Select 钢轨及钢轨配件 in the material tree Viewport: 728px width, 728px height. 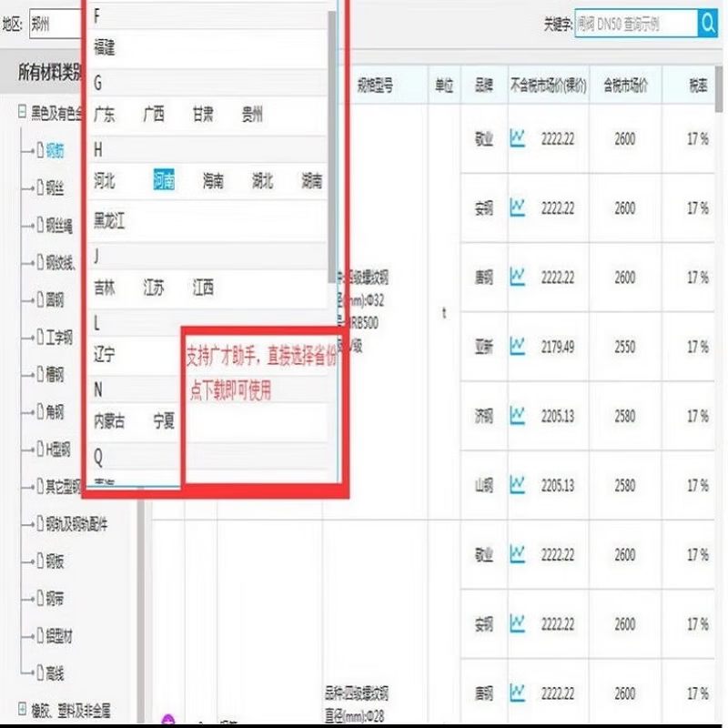click(76, 524)
